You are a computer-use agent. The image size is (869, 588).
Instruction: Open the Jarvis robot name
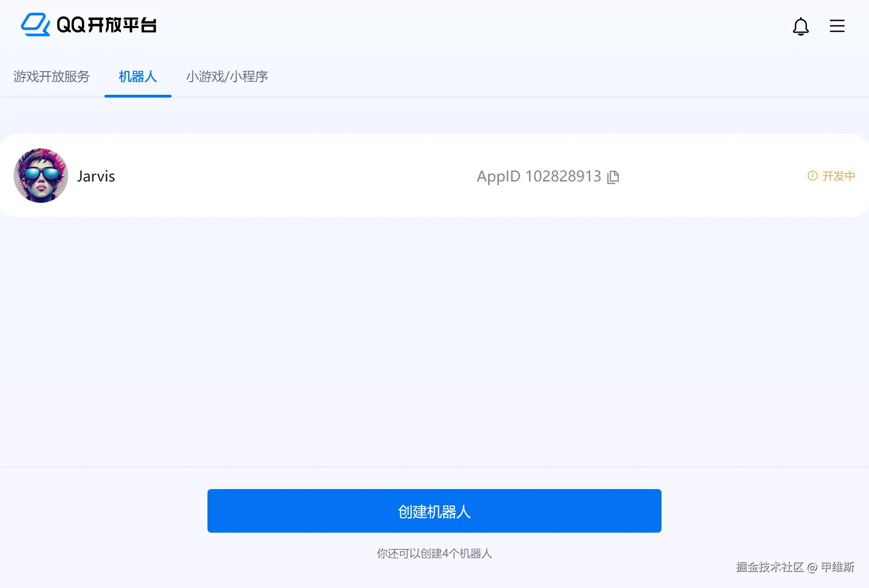(x=96, y=176)
